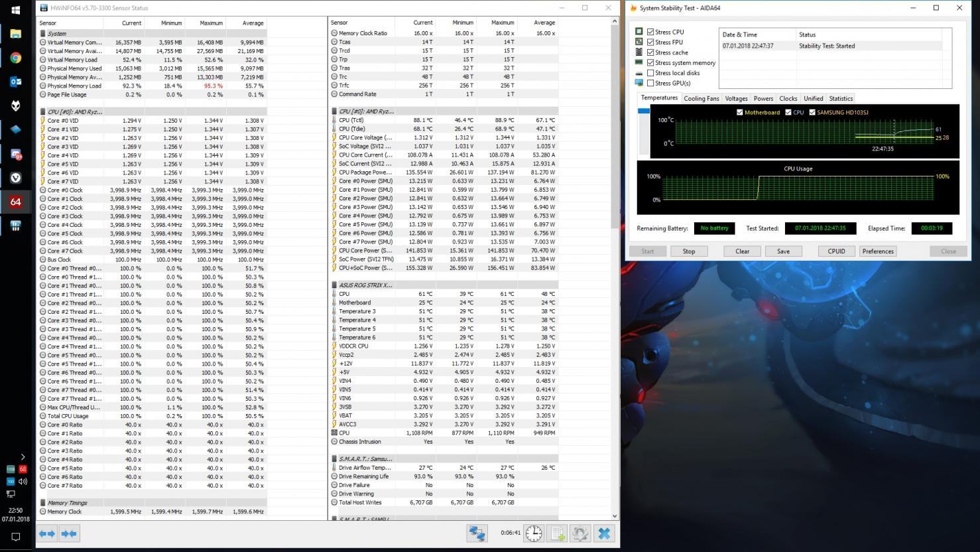980x552 pixels.
Task: Toggle the SAMSUNG HD103SJ graph checkbox
Action: [x=812, y=112]
